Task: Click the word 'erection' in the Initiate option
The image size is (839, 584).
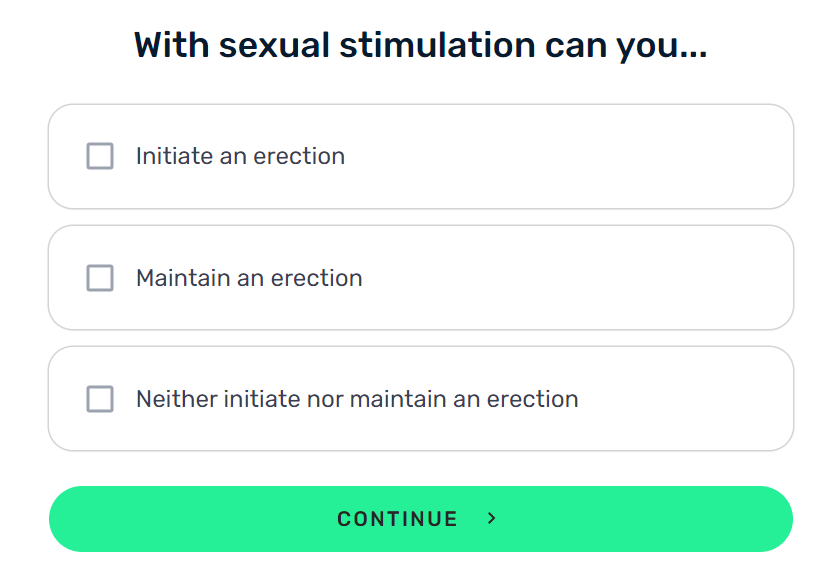Action: coord(299,156)
